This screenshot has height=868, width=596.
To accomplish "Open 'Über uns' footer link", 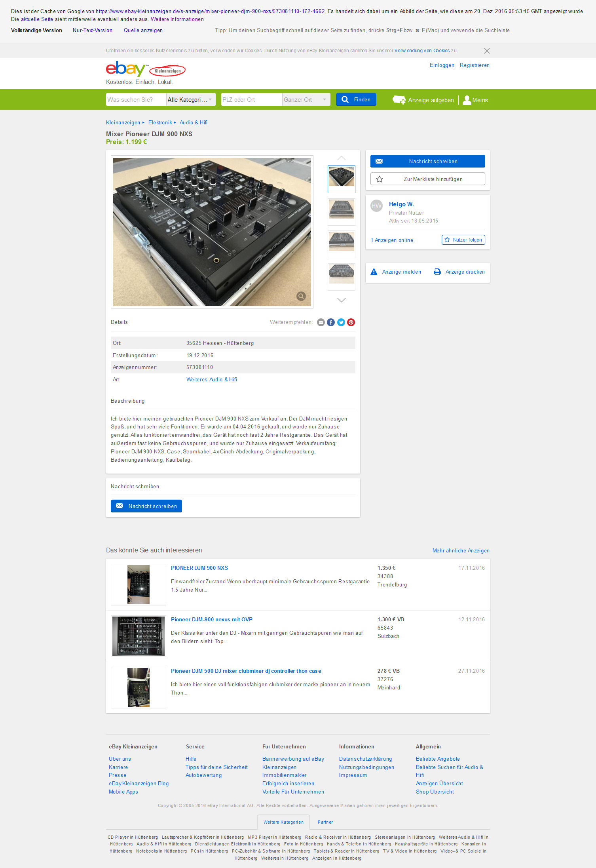I will tap(120, 759).
